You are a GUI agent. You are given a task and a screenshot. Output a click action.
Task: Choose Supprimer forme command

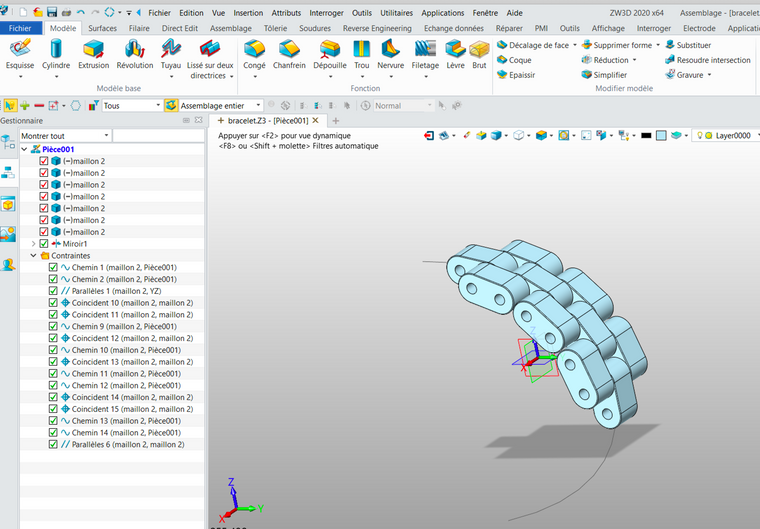click(617, 45)
